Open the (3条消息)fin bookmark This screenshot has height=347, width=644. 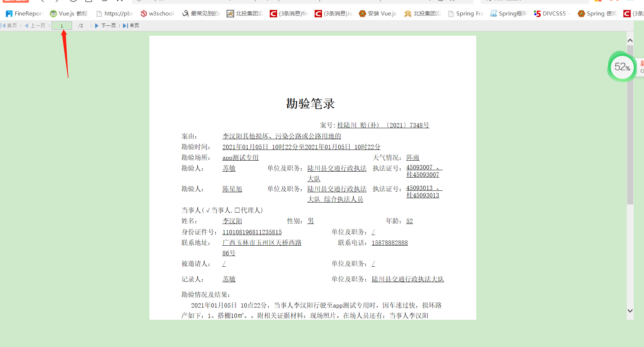(289, 14)
